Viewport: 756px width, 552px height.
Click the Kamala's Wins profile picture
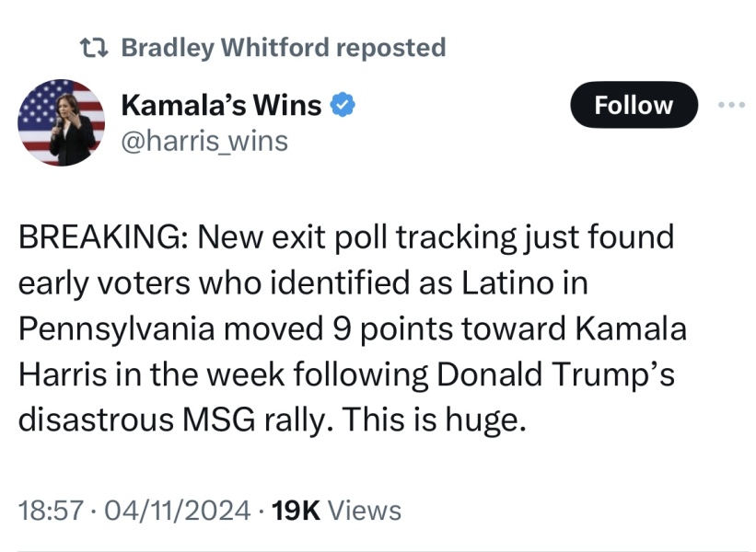tap(62, 121)
